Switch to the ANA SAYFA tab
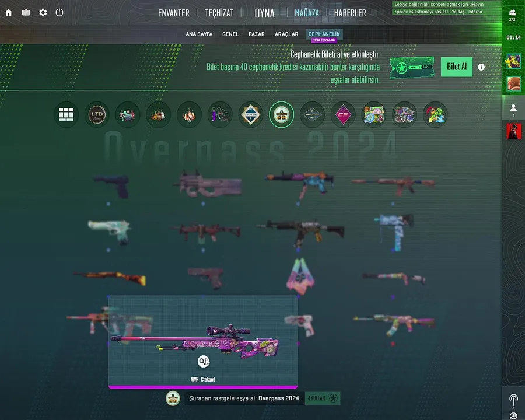525x420 pixels. coord(199,34)
